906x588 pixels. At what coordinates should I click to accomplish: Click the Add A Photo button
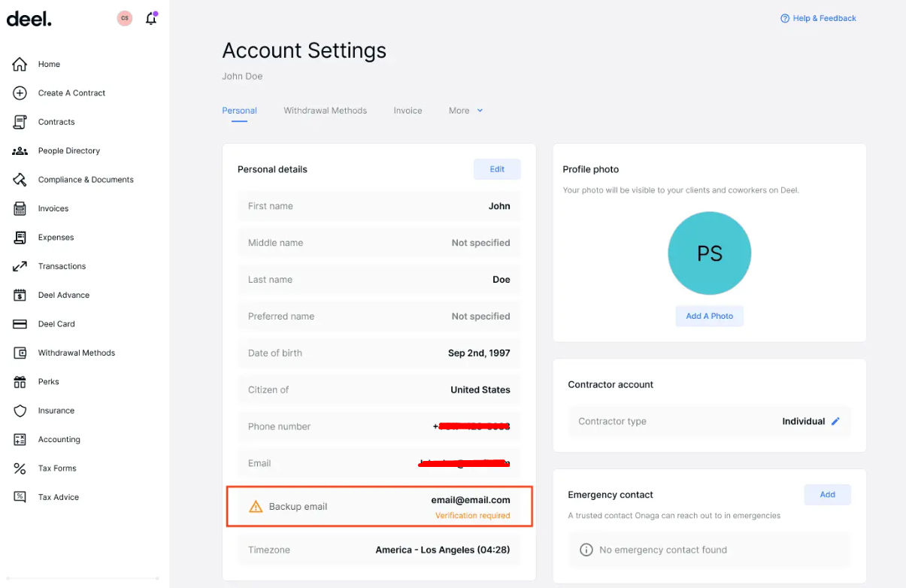(709, 316)
